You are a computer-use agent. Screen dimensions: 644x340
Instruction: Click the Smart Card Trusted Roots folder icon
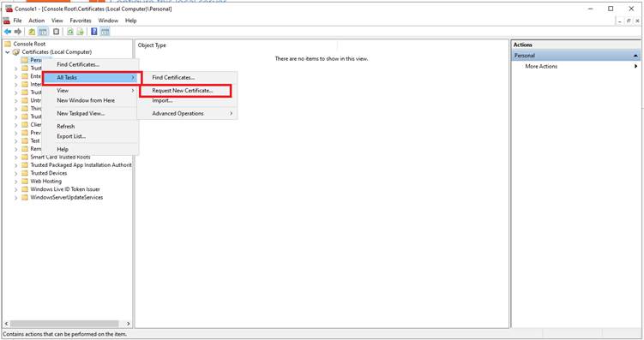pos(25,157)
